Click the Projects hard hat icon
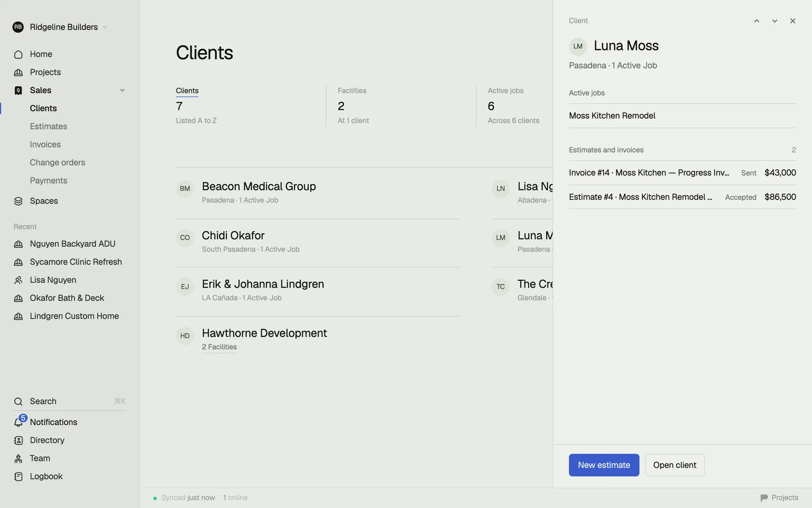Screen dimensions: 812x508 [18, 72]
